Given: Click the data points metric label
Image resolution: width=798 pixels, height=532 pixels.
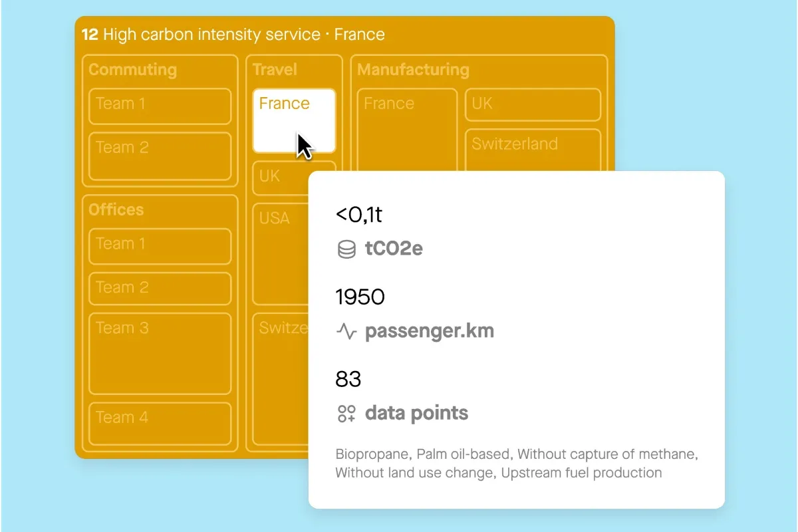Looking at the screenshot, I should pyautogui.click(x=416, y=413).
